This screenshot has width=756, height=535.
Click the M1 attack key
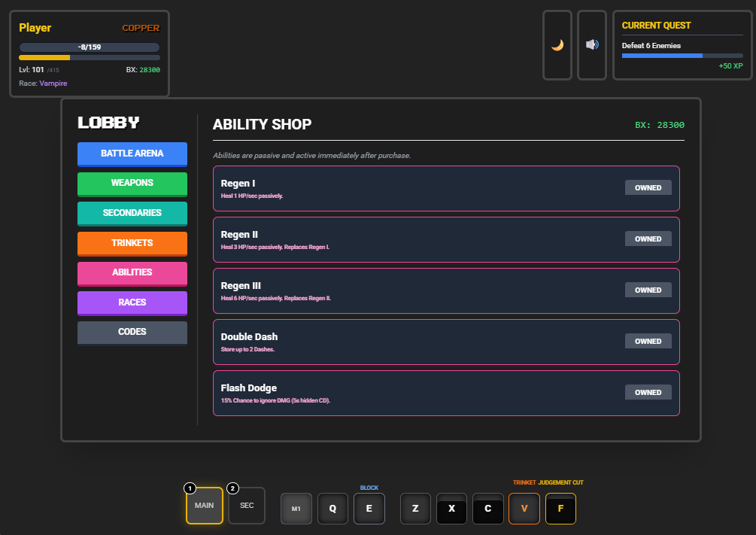click(296, 509)
